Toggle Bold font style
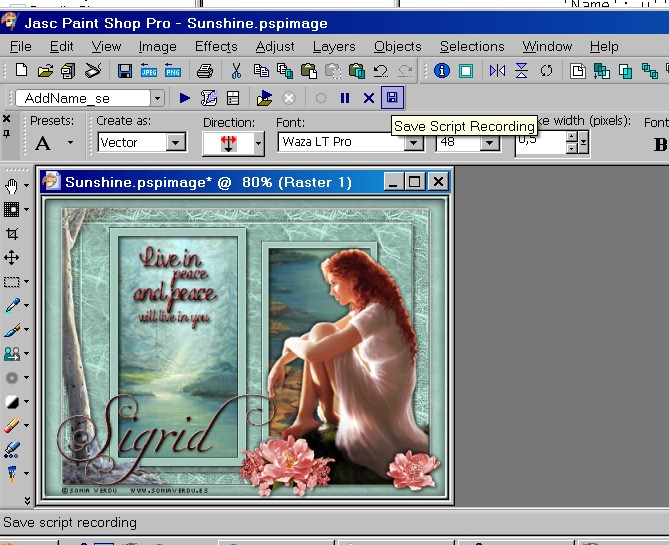Viewport: 669px width, 545px height. (x=660, y=144)
